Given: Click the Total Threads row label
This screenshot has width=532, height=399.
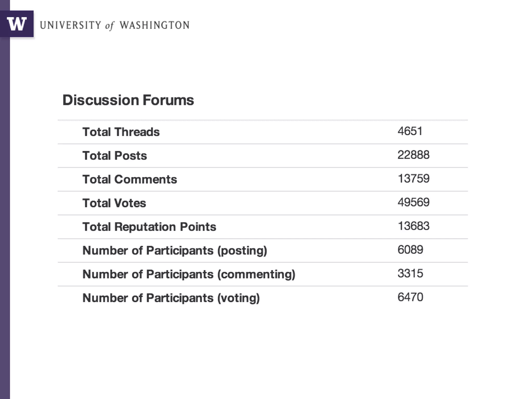Looking at the screenshot, I should 121,132.
